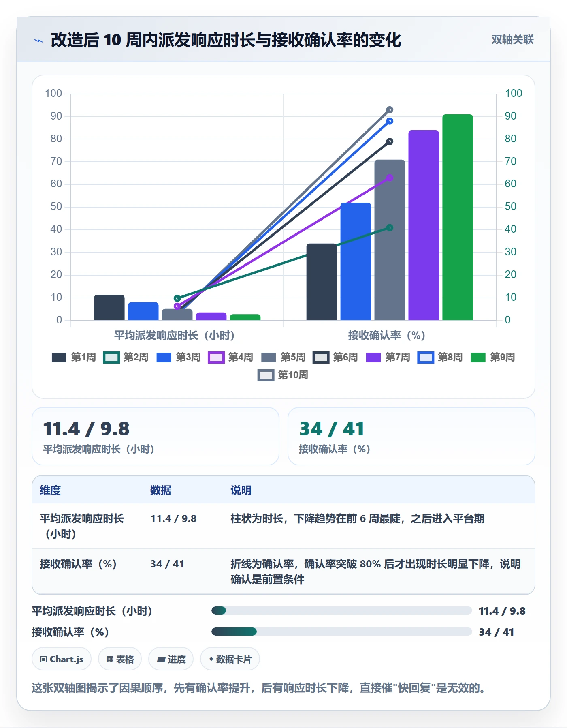Select the 进度 tag chip
The width and height of the screenshot is (567, 728).
171,659
